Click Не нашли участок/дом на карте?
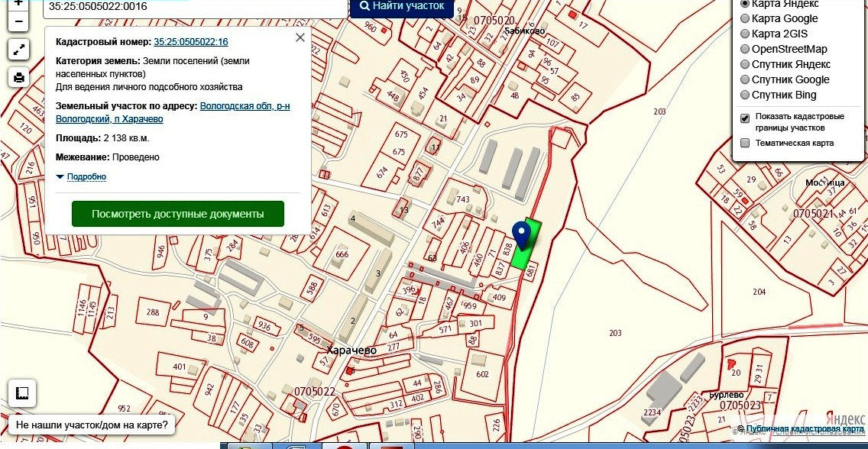This screenshot has height=449, width=868. [x=92, y=425]
